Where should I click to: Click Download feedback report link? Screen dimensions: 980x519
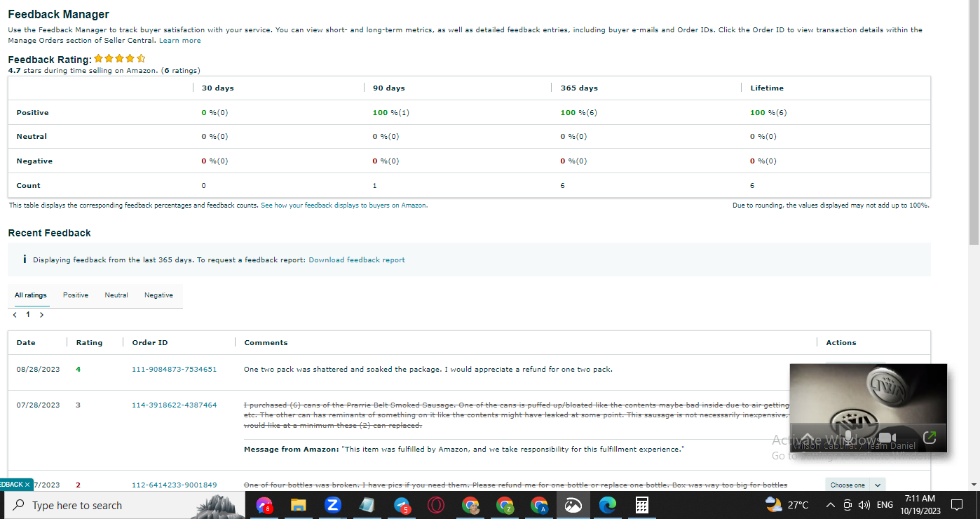[357, 260]
